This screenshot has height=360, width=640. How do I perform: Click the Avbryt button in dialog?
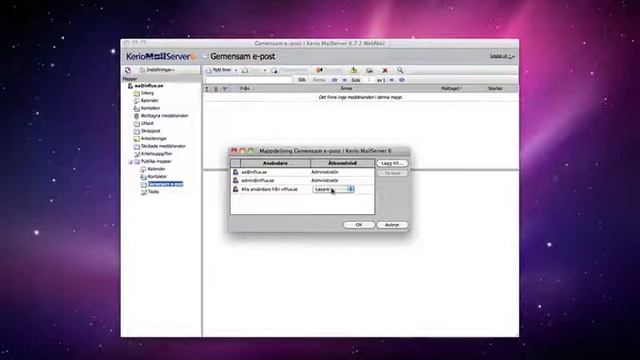coord(392,225)
